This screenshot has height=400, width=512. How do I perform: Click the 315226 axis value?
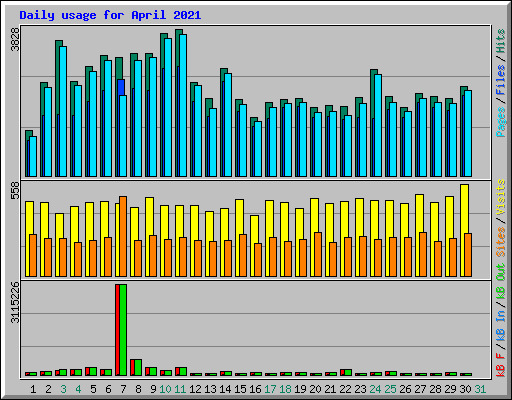15,302
